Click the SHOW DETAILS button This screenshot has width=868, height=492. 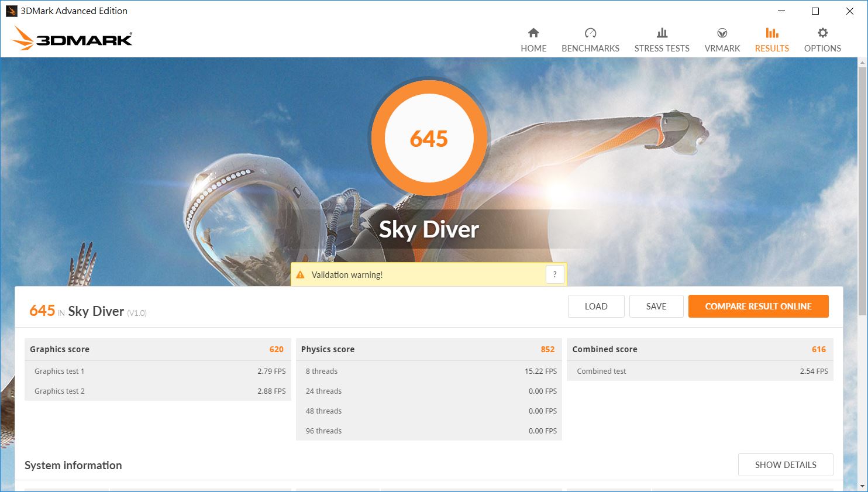pyautogui.click(x=786, y=465)
